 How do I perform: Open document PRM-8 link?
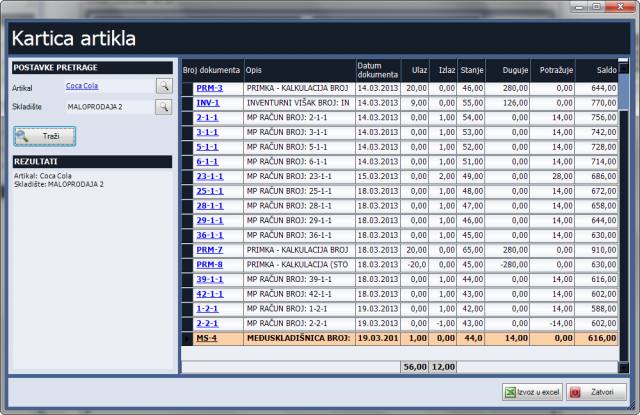pyautogui.click(x=209, y=265)
